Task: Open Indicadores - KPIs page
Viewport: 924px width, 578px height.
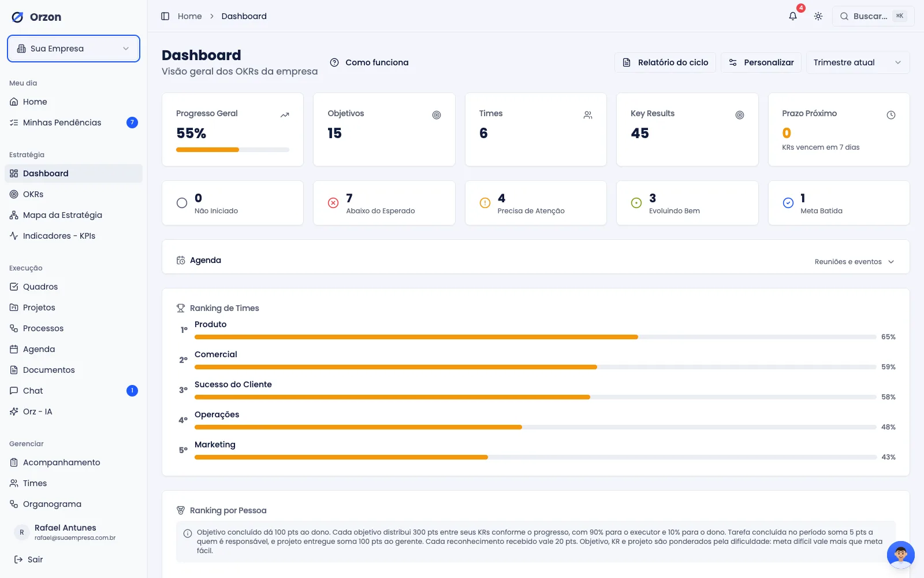Action: (73, 236)
